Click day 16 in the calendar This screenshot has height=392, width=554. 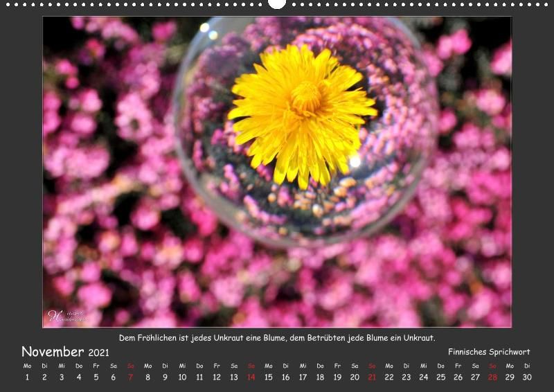(x=286, y=377)
